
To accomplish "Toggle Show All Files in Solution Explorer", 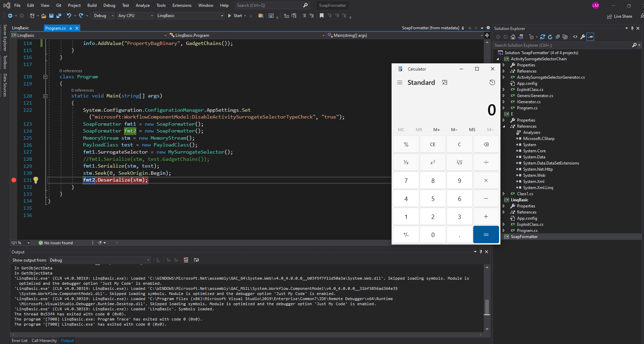I will point(565,37).
